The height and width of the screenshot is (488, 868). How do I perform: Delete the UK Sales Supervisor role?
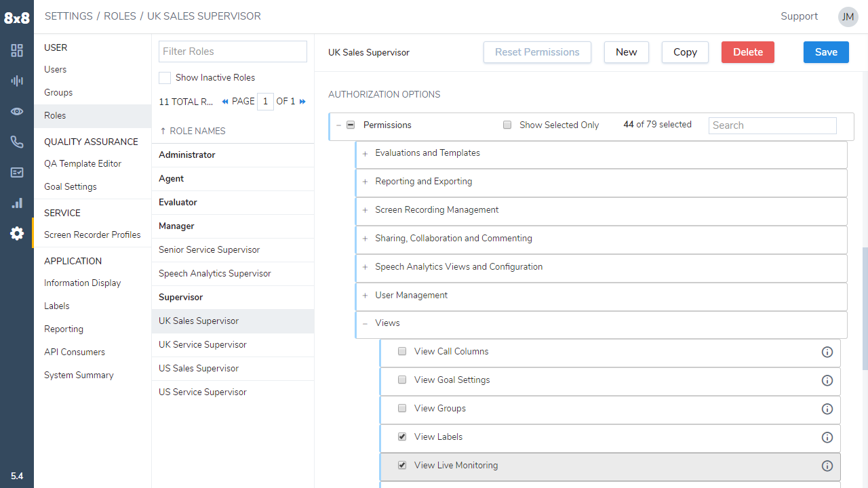[748, 52]
